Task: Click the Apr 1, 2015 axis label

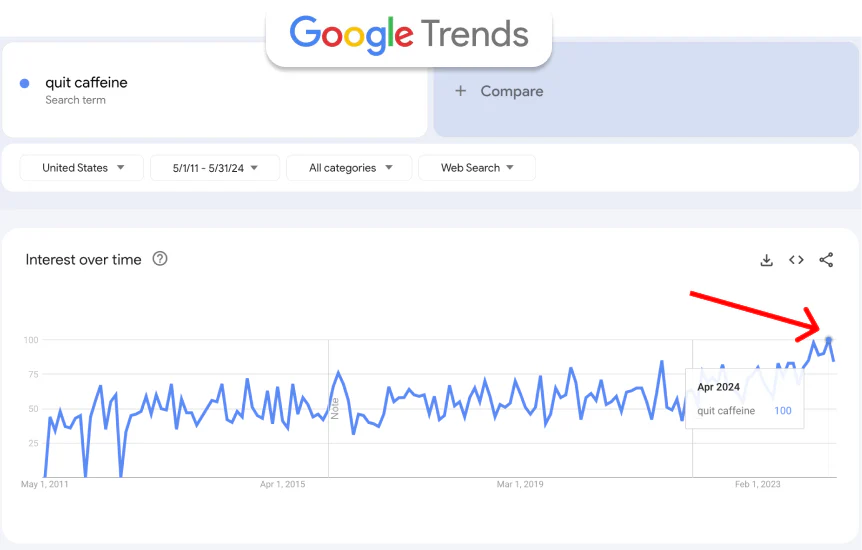Action: (x=283, y=485)
